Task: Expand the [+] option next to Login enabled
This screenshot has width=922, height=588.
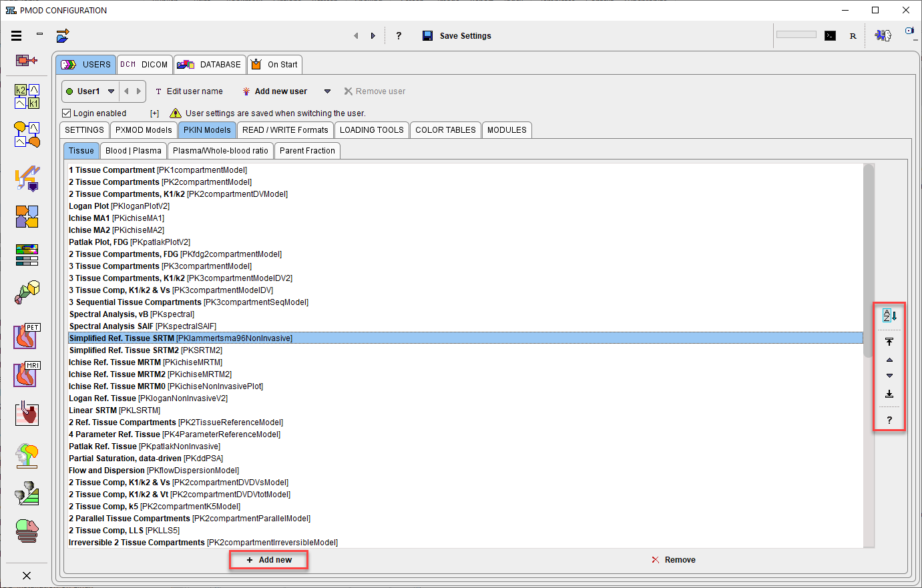Action: point(154,113)
